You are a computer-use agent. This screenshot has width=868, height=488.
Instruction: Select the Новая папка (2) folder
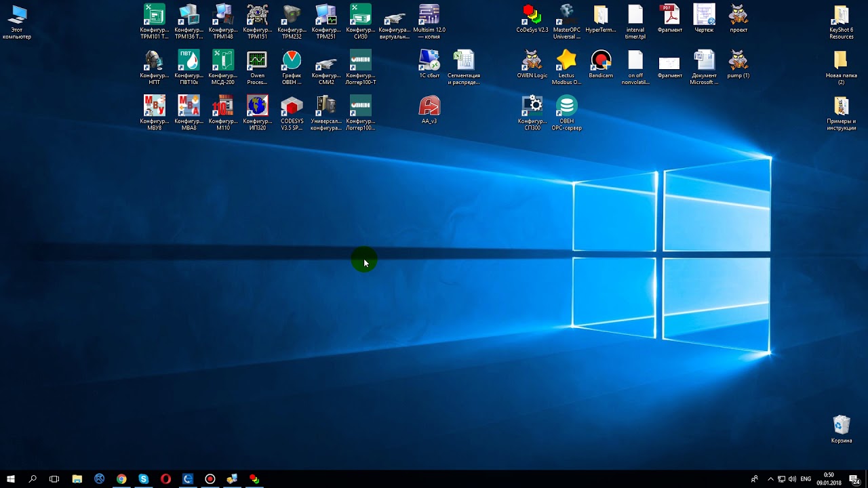tap(841, 67)
